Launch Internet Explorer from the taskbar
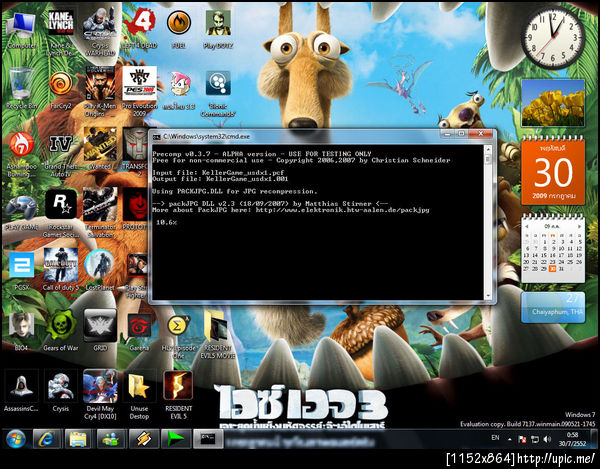Viewport: 600px width, 469px height. coord(46,439)
